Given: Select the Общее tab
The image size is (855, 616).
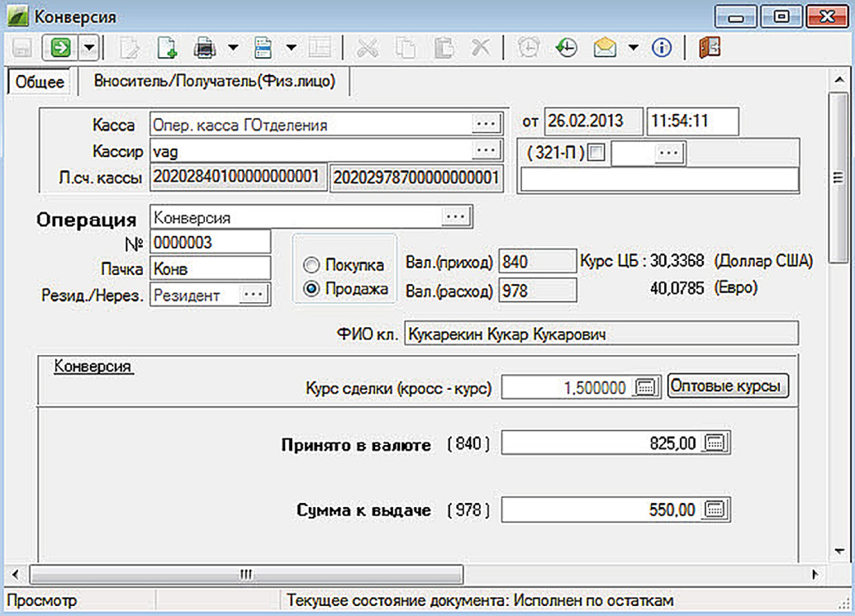Looking at the screenshot, I should pyautogui.click(x=40, y=83).
